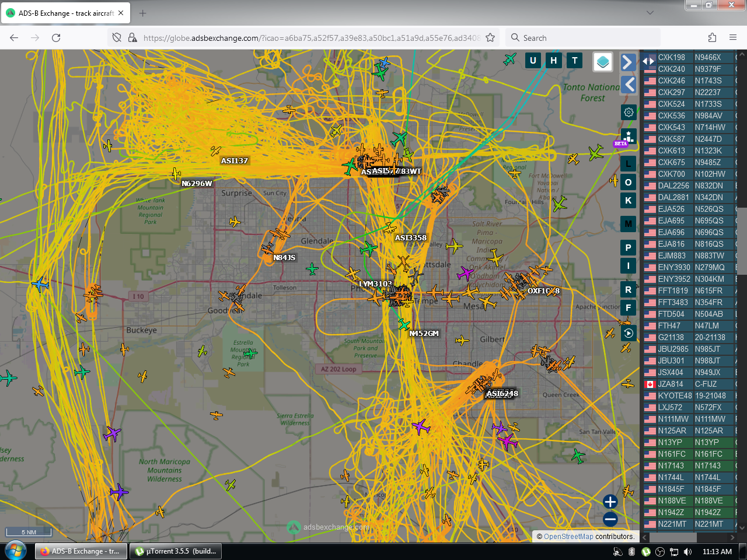Click the horizontal scrollbar left arrow
The image size is (747, 560).
pos(645,537)
